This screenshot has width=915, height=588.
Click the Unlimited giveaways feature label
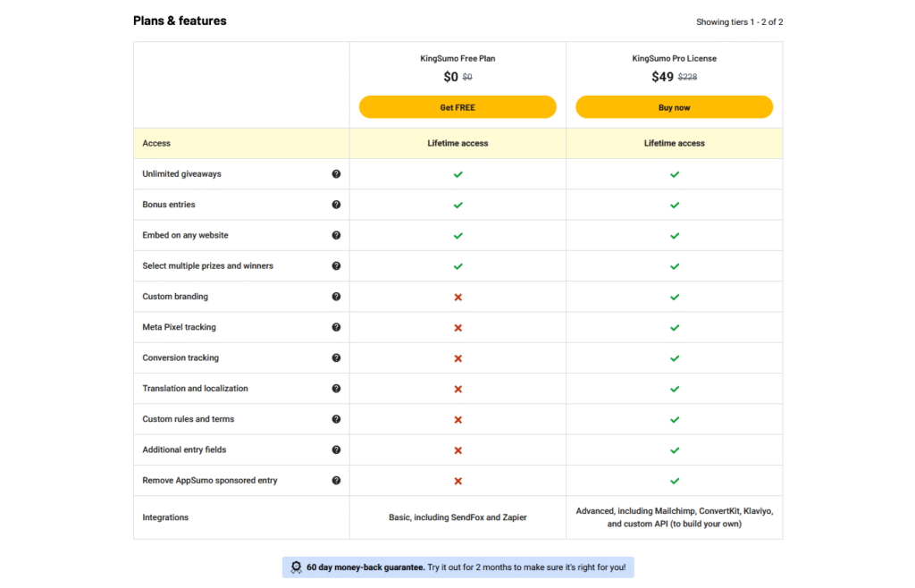181,174
